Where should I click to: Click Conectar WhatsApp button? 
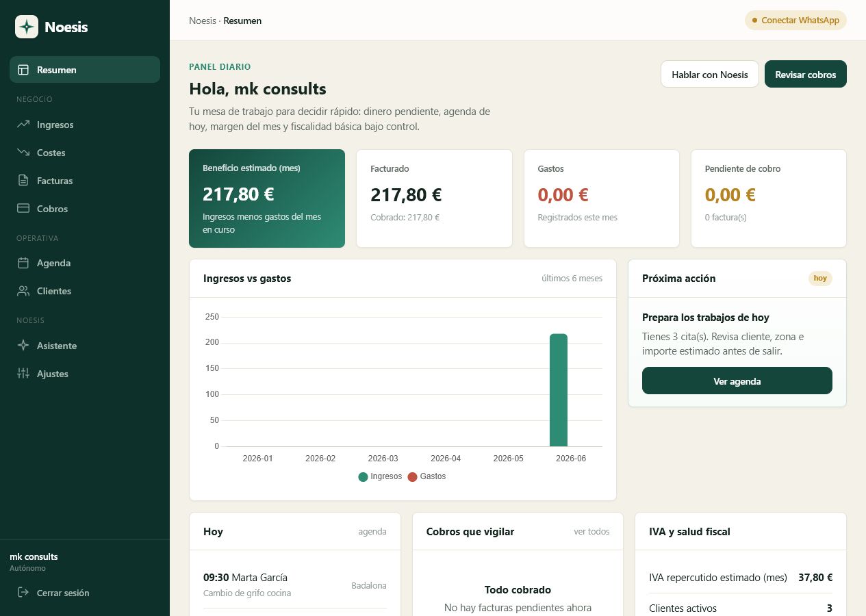(x=795, y=21)
